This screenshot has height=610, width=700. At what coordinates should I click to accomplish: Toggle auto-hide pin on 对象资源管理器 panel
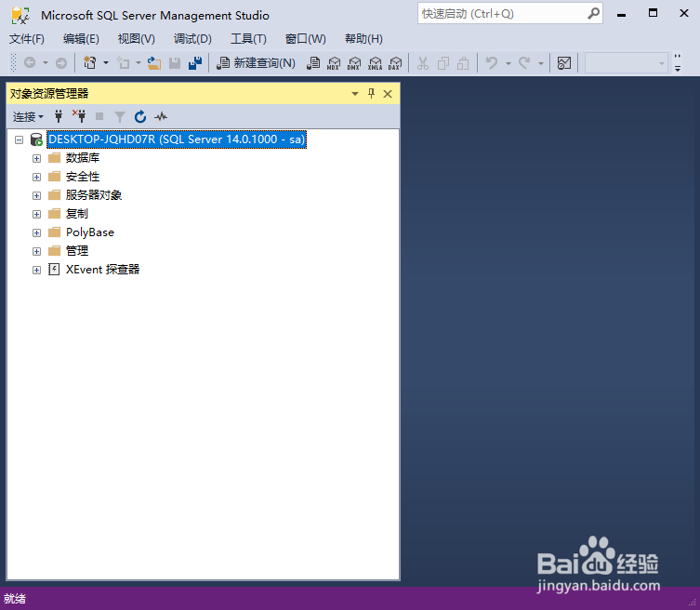point(371,93)
